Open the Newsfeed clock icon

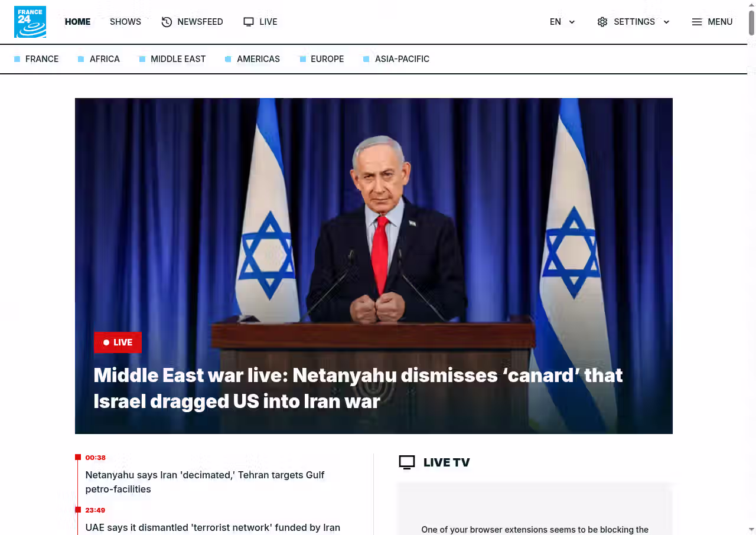pyautogui.click(x=167, y=22)
